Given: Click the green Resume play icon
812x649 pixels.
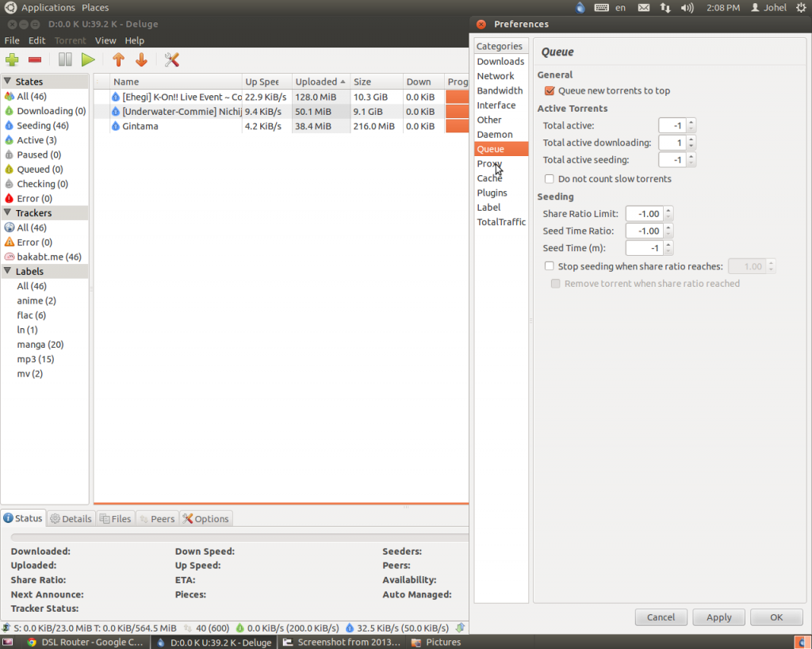Looking at the screenshot, I should point(88,59).
